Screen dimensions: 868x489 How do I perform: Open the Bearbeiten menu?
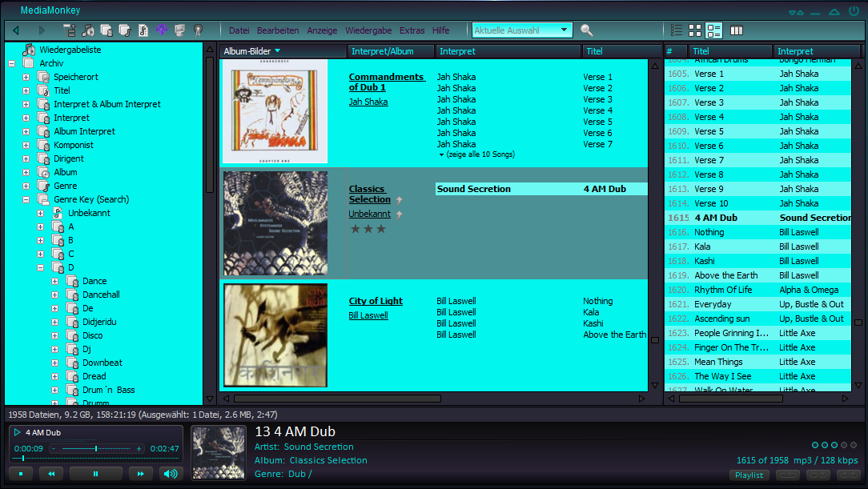click(278, 30)
